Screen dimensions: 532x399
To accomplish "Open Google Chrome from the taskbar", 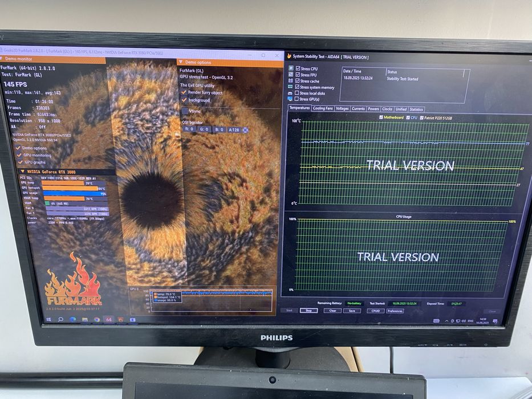I will tap(97, 320).
